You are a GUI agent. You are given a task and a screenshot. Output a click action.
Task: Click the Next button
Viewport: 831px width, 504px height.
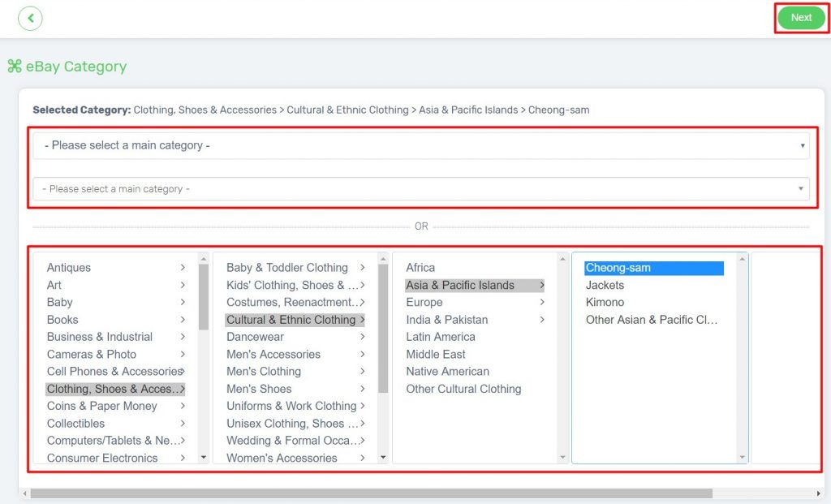(x=800, y=17)
